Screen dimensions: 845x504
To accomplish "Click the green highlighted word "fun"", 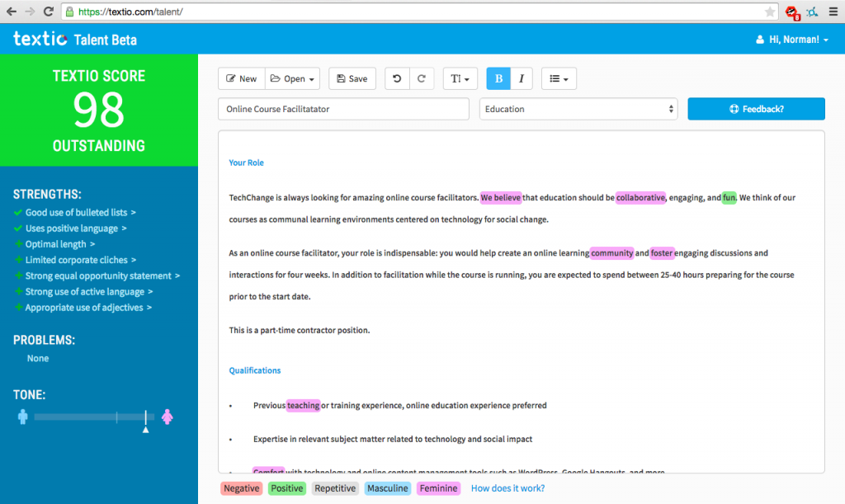I will (x=729, y=198).
